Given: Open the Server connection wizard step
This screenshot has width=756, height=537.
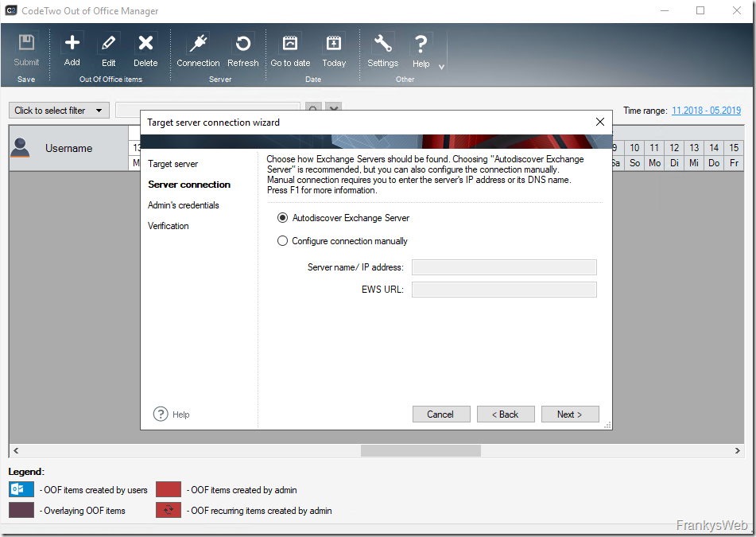Looking at the screenshot, I should point(189,185).
